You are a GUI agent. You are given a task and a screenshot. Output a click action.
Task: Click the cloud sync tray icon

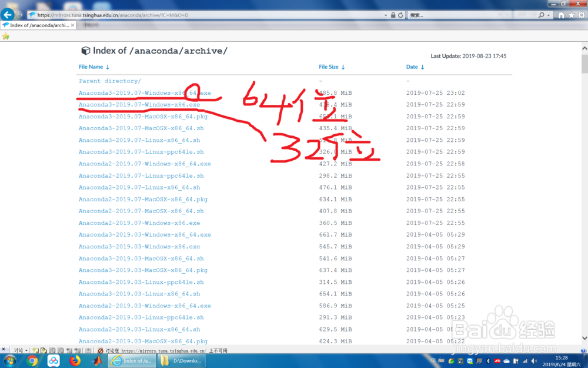(506, 362)
